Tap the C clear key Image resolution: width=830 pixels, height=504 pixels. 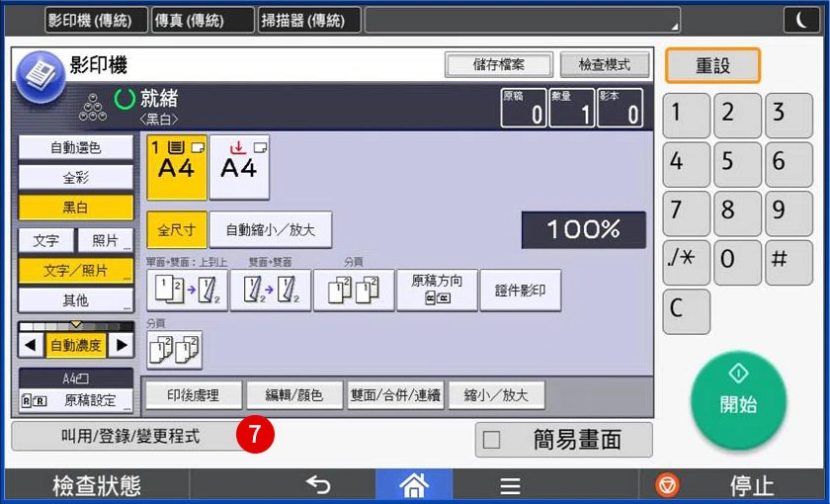[687, 311]
